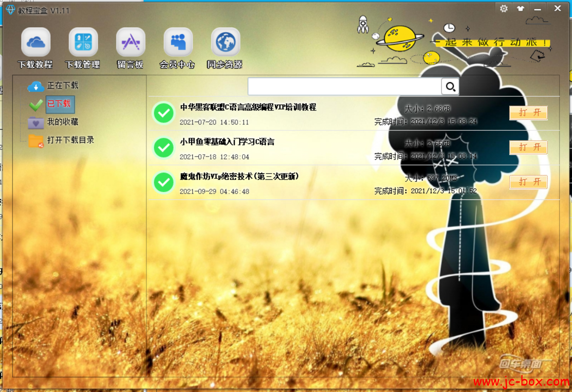Select 已下载 in the sidebar tree
572x392 pixels.
coord(59,104)
